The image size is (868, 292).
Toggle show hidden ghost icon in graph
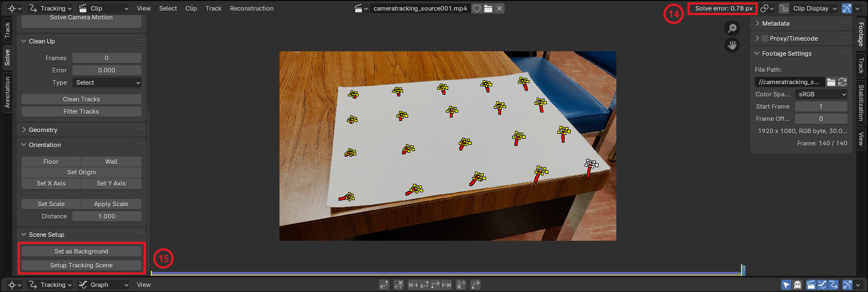click(x=797, y=285)
